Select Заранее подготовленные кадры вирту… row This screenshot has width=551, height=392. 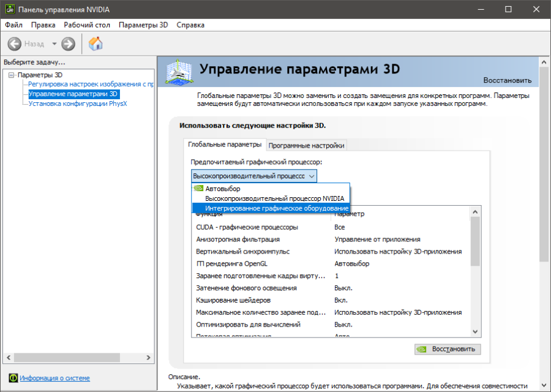(x=331, y=276)
